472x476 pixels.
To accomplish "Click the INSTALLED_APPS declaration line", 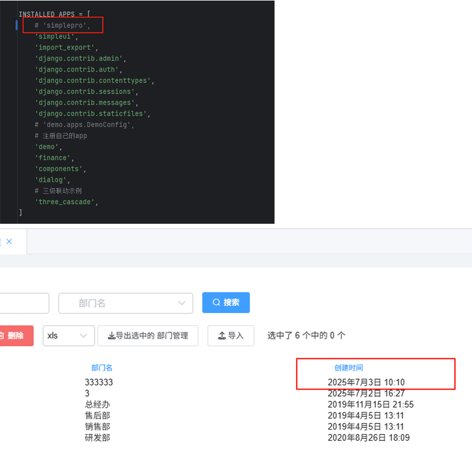I will [55, 14].
